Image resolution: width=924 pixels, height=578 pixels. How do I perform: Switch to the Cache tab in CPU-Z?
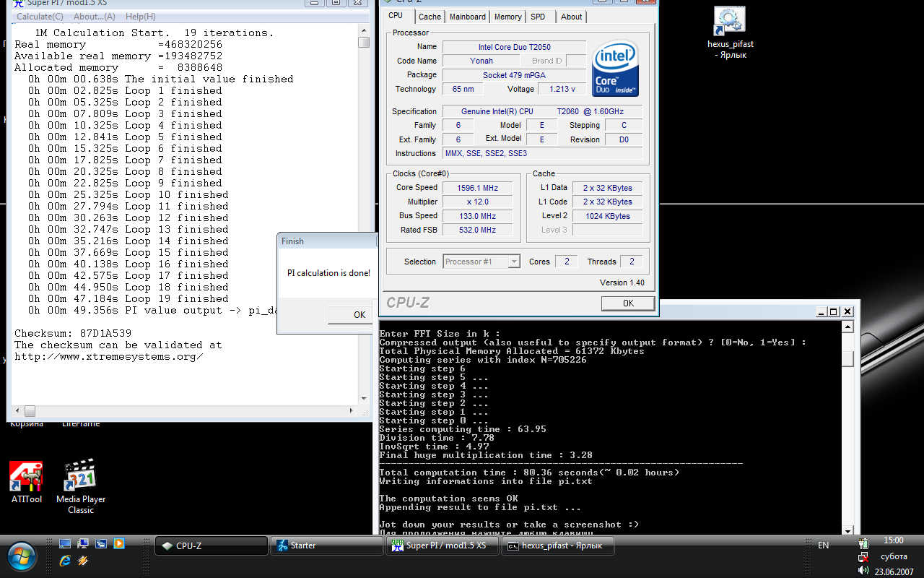(x=430, y=17)
